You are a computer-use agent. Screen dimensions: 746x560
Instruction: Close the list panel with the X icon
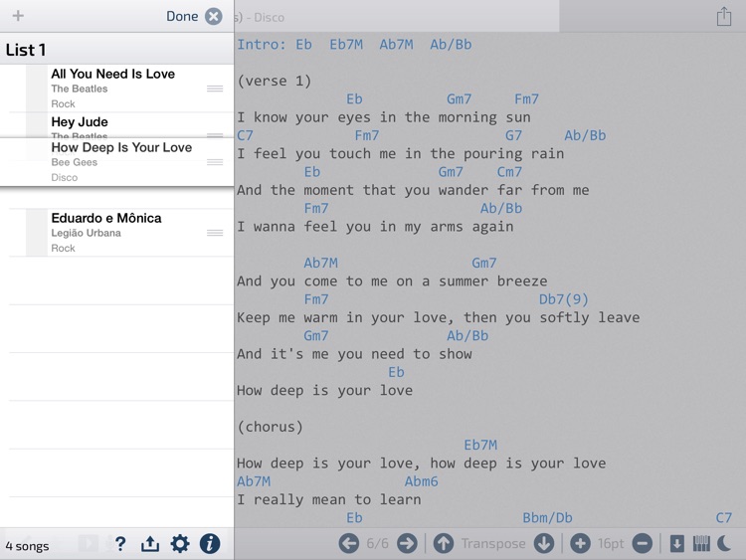tap(214, 16)
